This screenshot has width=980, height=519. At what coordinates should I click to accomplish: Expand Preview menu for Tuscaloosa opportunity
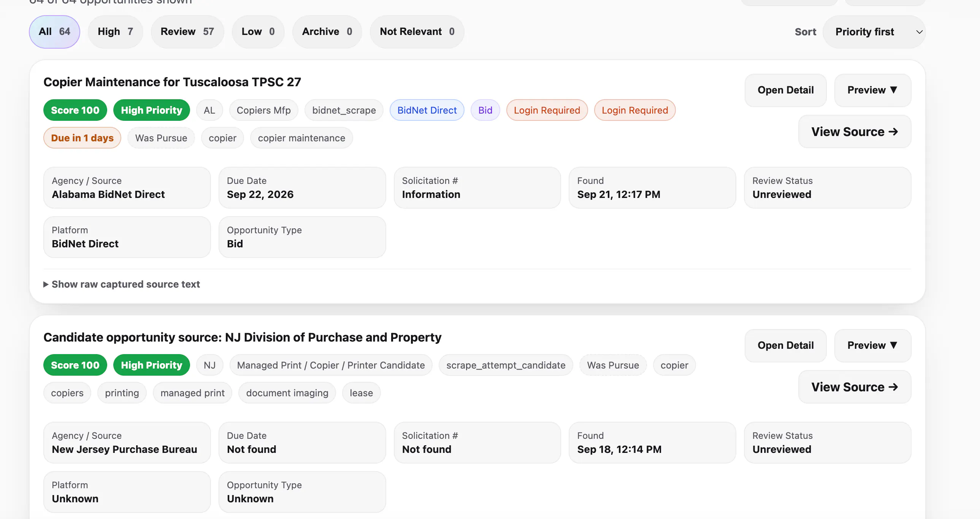[872, 90]
